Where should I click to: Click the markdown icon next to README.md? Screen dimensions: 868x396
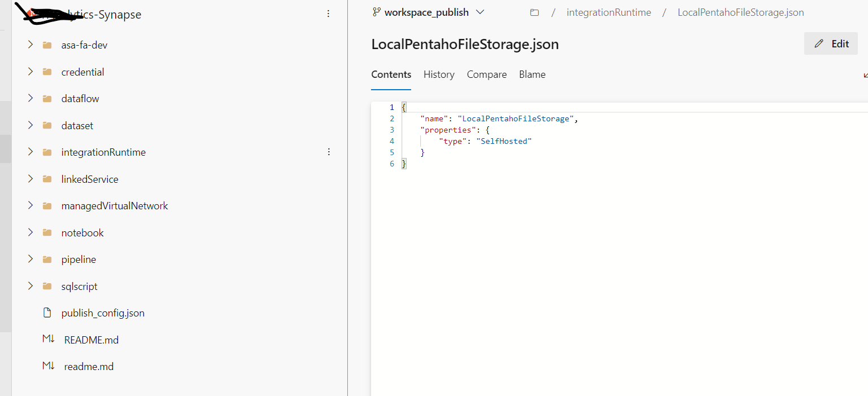47,339
